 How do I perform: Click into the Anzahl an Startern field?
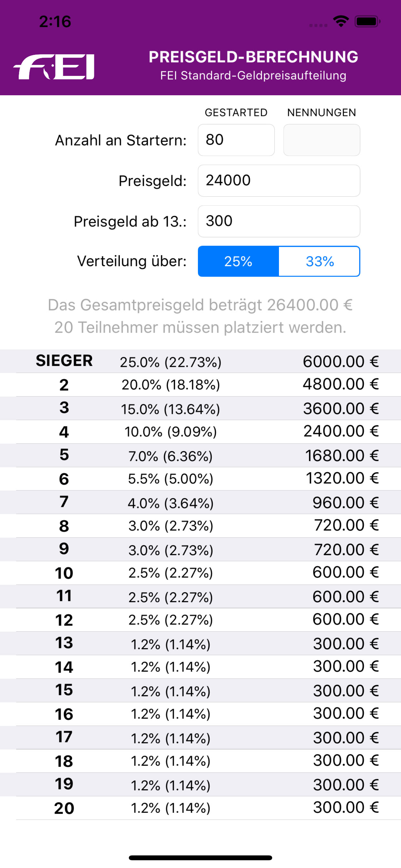(x=236, y=140)
